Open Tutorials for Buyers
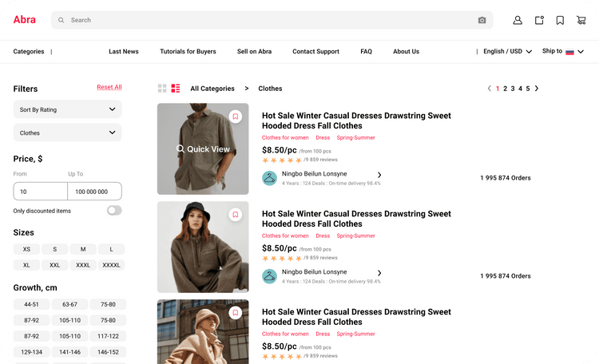This screenshot has height=364, width=599. point(188,51)
